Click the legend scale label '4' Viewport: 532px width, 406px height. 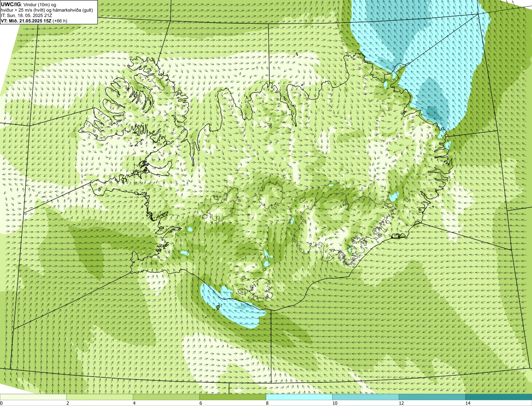click(134, 403)
